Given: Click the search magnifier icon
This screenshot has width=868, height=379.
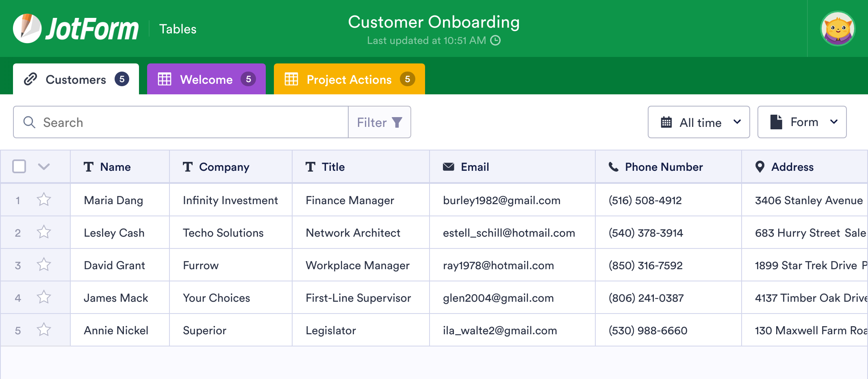Looking at the screenshot, I should [29, 122].
